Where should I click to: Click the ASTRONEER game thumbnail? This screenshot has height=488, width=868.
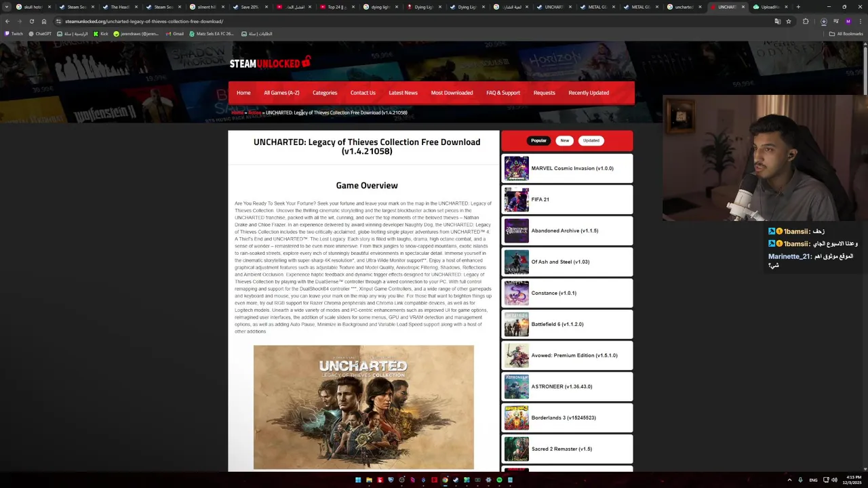coord(516,386)
